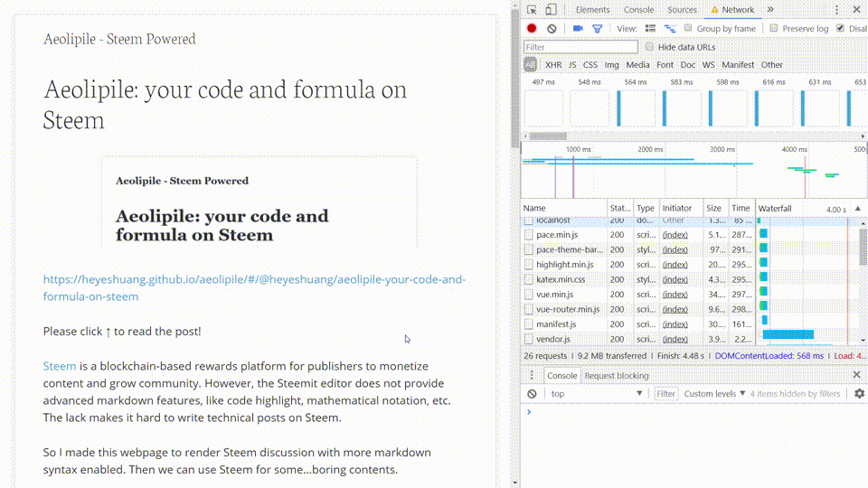This screenshot has width=868, height=488.
Task: Open the Steem link in the article
Action: 60,366
